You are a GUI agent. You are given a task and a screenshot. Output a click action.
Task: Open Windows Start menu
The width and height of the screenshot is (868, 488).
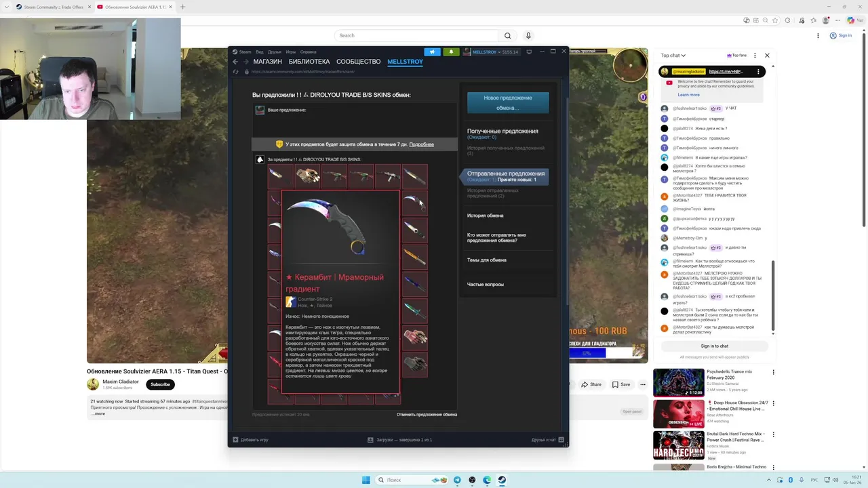[366, 480]
